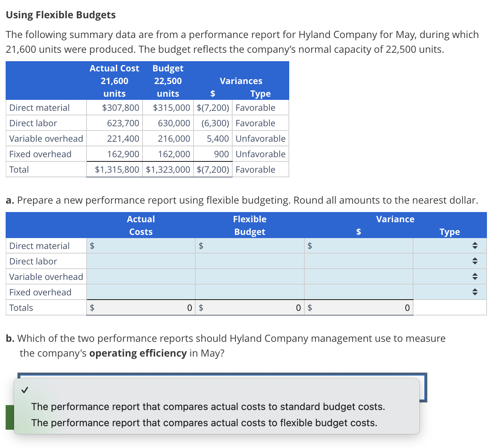Click the Actual Costs totals cell showing 0
Viewport: 494px width, 448px height.
click(141, 307)
